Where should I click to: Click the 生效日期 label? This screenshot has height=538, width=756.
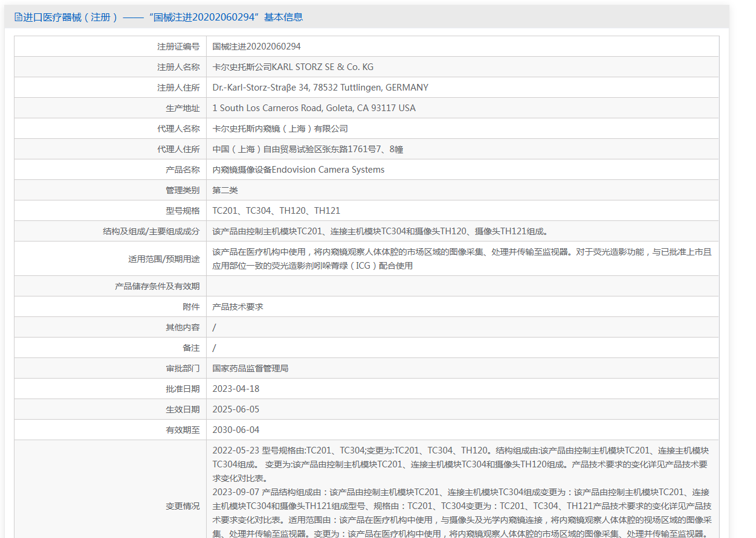(183, 409)
